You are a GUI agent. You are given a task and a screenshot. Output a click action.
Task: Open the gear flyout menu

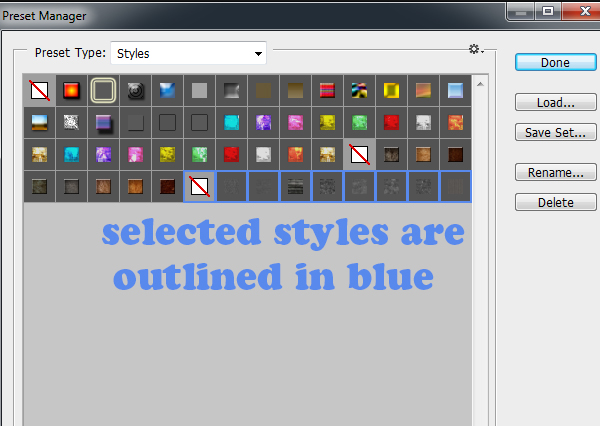(476, 49)
